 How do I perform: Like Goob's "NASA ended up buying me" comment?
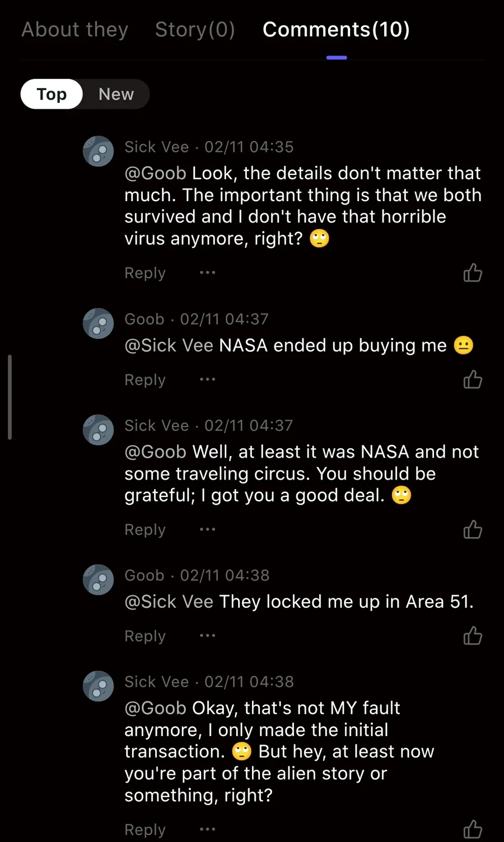(x=473, y=380)
